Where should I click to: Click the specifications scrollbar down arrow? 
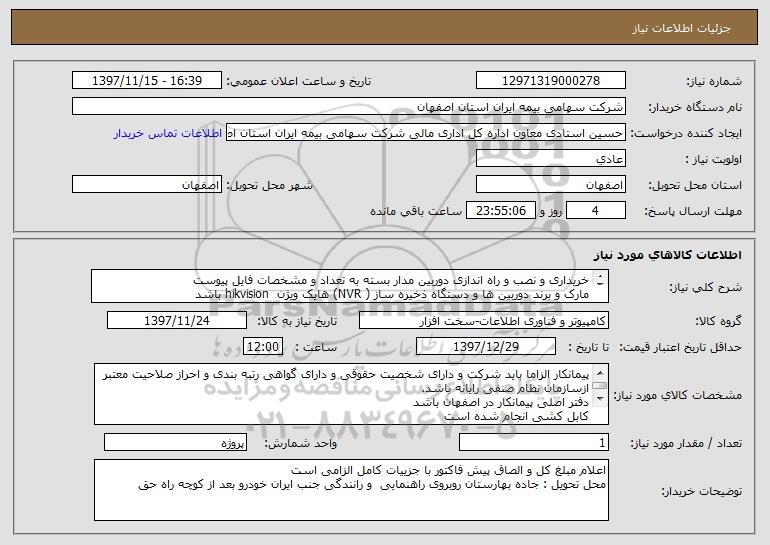[x=600, y=399]
